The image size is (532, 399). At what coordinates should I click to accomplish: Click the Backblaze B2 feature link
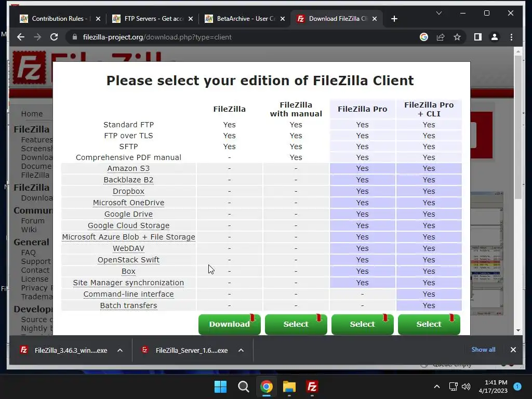tap(128, 180)
